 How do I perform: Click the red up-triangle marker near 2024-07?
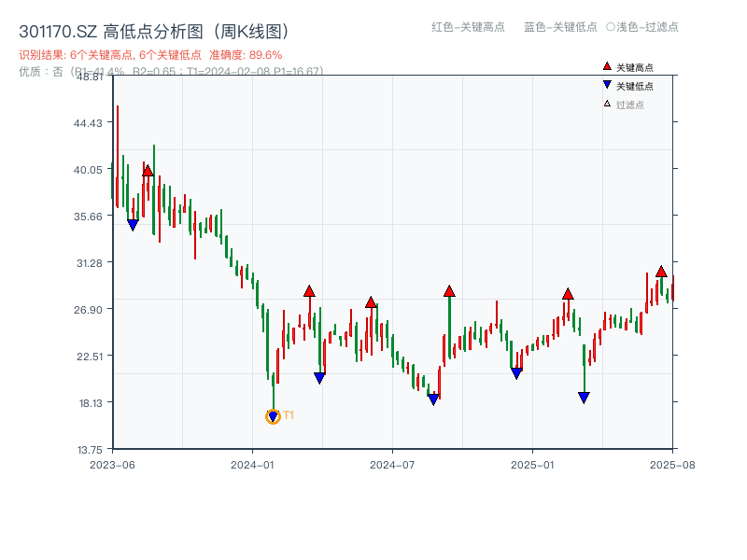click(372, 301)
